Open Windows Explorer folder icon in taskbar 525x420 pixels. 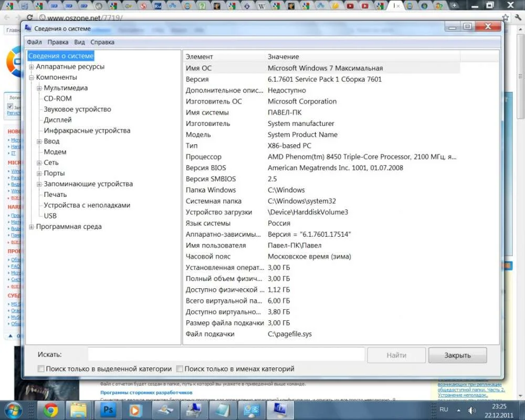(x=79, y=410)
